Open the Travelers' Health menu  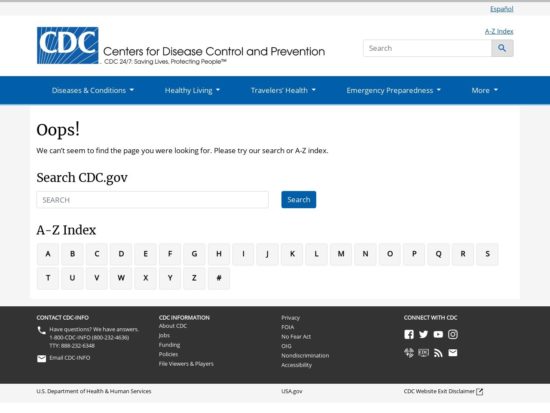point(283,91)
